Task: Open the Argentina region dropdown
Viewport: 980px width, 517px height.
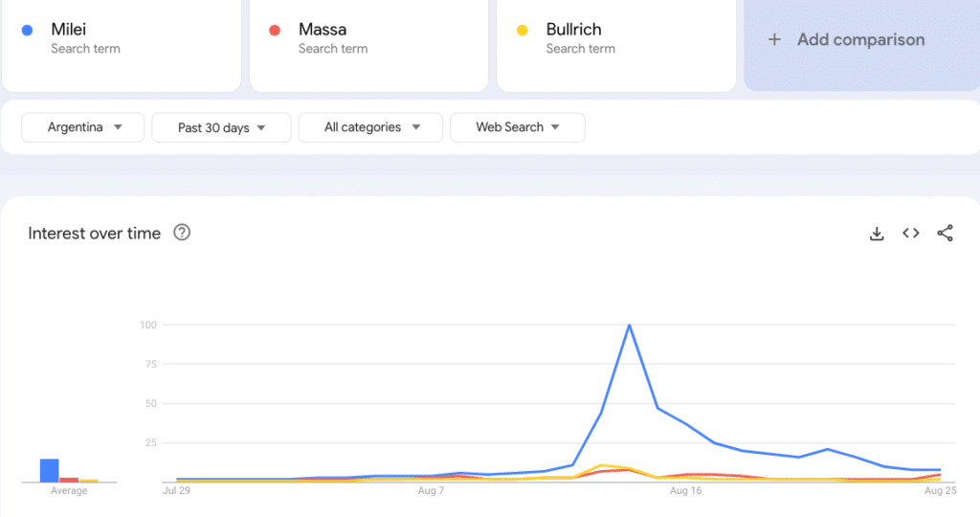Action: 84,127
